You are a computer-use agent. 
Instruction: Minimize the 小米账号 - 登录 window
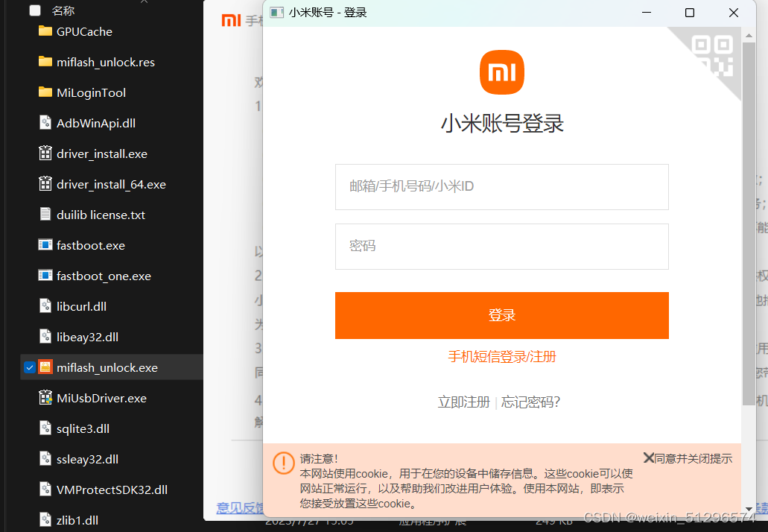point(647,12)
